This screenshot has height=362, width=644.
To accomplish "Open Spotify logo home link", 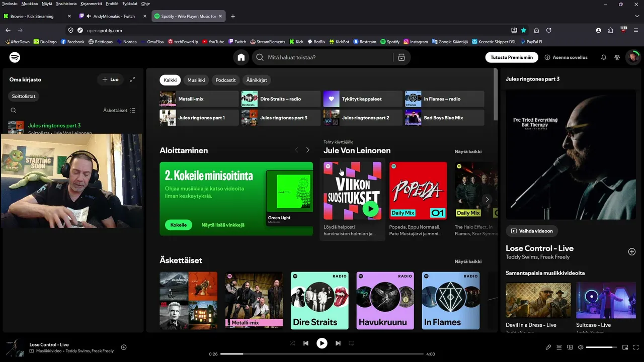I will 15,57.
